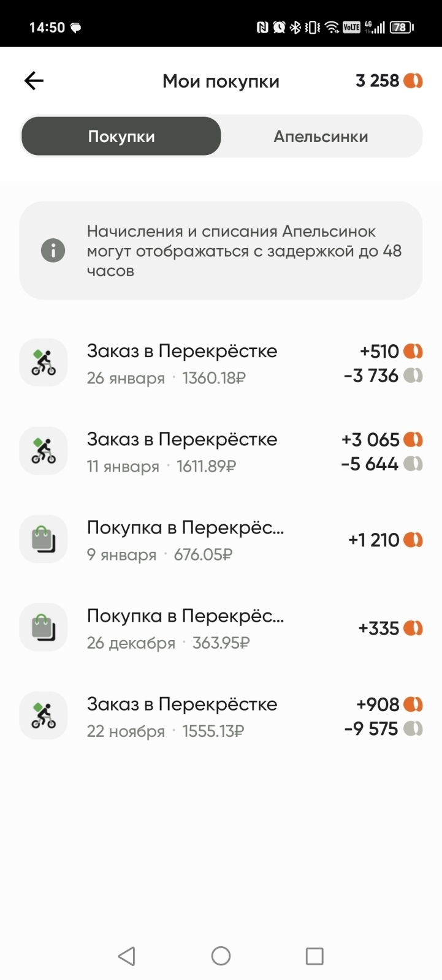Tap the shopping bag icon for 26 декабря purchase
This screenshot has width=442, height=980.
click(x=44, y=627)
